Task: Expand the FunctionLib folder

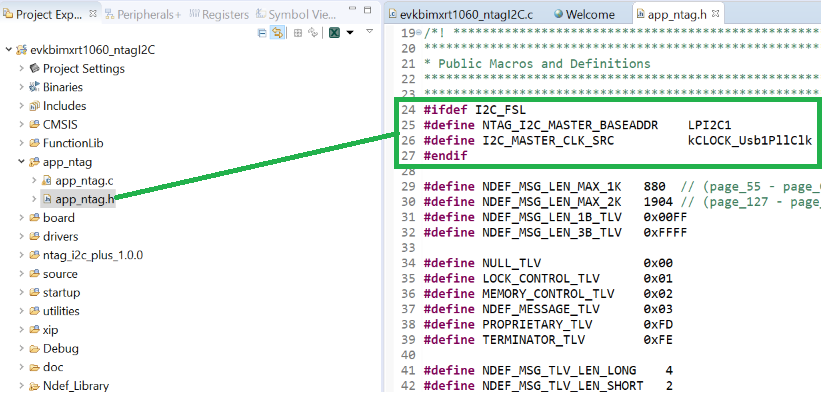Action: [x=22, y=143]
